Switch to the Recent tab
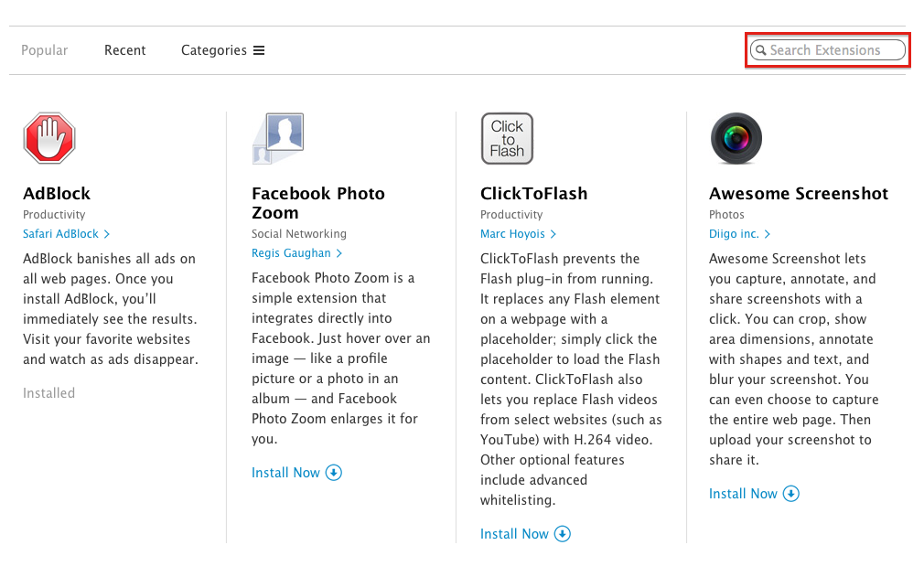Image resolution: width=924 pixels, height=577 pixels. coord(125,50)
